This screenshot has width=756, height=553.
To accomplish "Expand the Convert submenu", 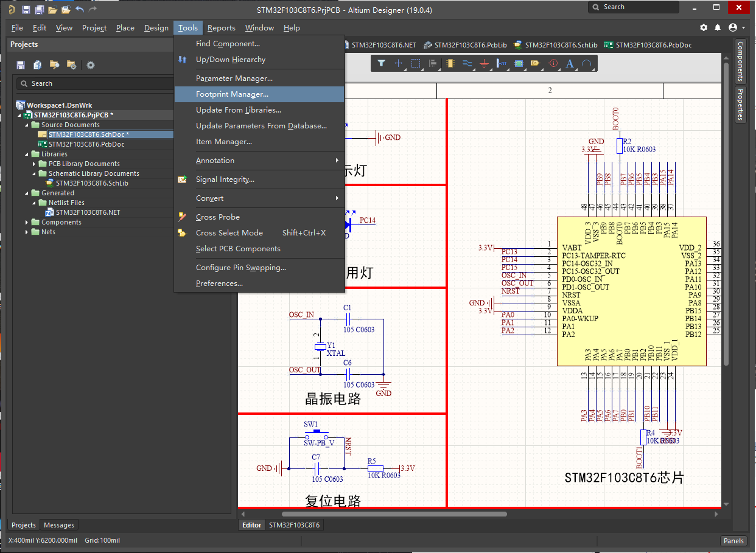I will tap(259, 198).
